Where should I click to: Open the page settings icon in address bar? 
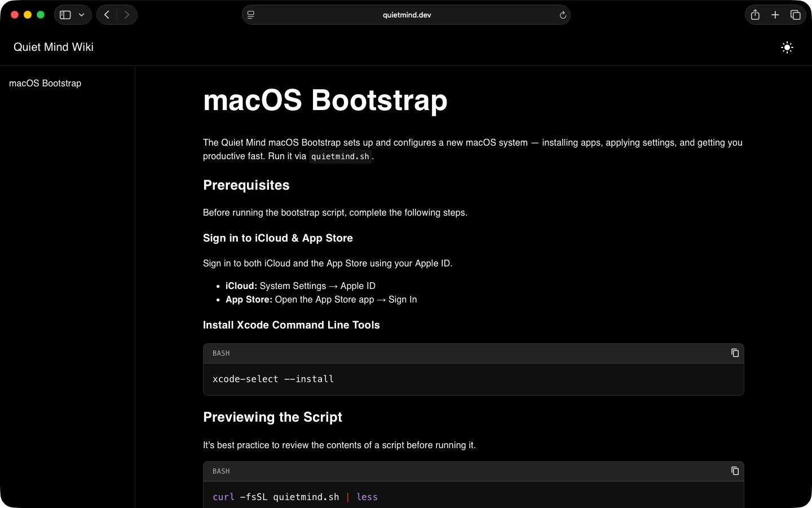click(251, 15)
